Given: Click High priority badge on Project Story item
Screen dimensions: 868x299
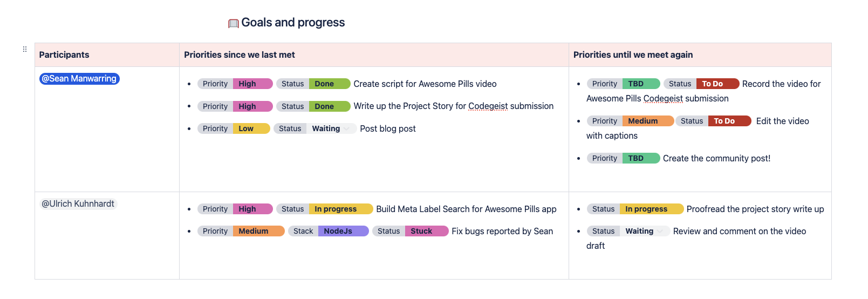Looking at the screenshot, I should [x=252, y=106].
